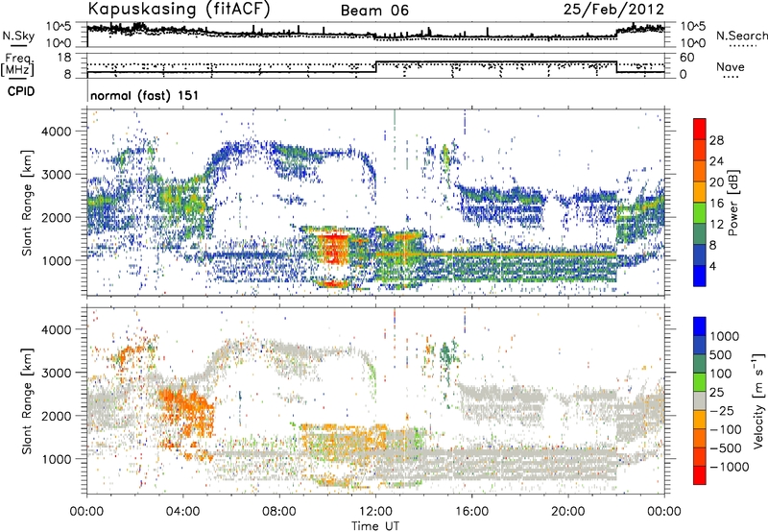Click the '500' value on Velocity colorbar

pos(721,354)
